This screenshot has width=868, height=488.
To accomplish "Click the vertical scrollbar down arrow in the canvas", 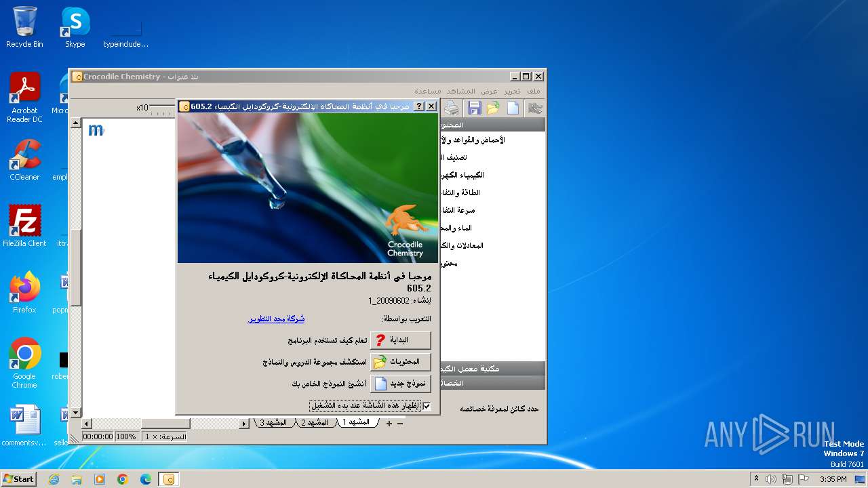I will (76, 412).
